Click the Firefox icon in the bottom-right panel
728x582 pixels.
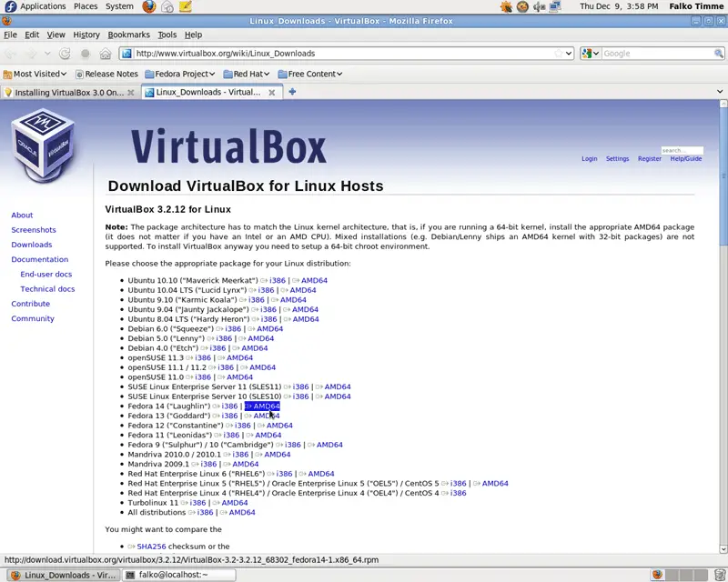pyautogui.click(x=657, y=575)
